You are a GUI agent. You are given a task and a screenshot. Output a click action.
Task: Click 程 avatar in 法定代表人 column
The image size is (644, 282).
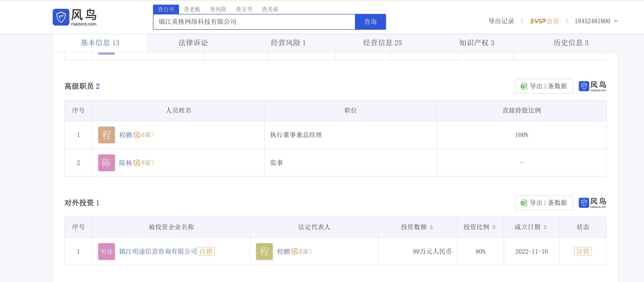[x=264, y=251]
